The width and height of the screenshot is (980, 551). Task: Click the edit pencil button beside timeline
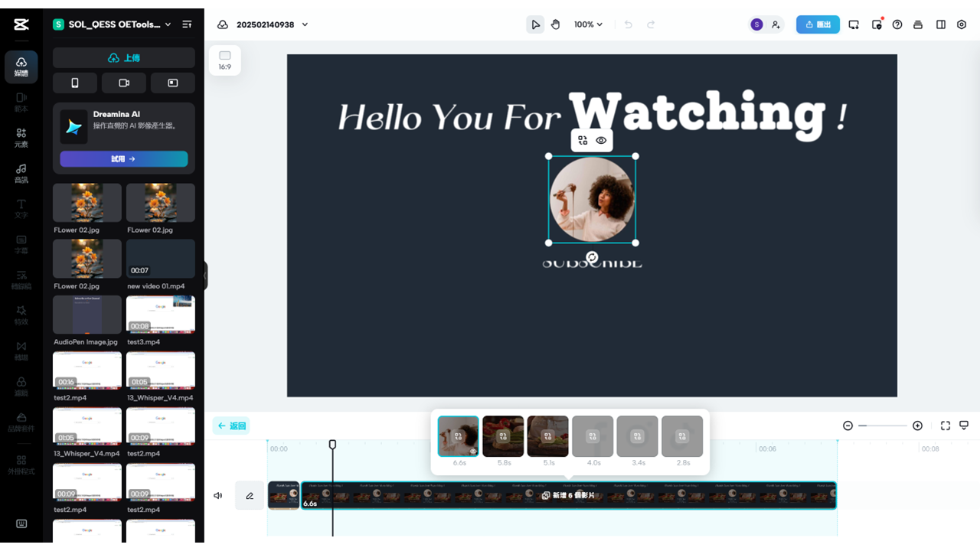[x=249, y=495]
